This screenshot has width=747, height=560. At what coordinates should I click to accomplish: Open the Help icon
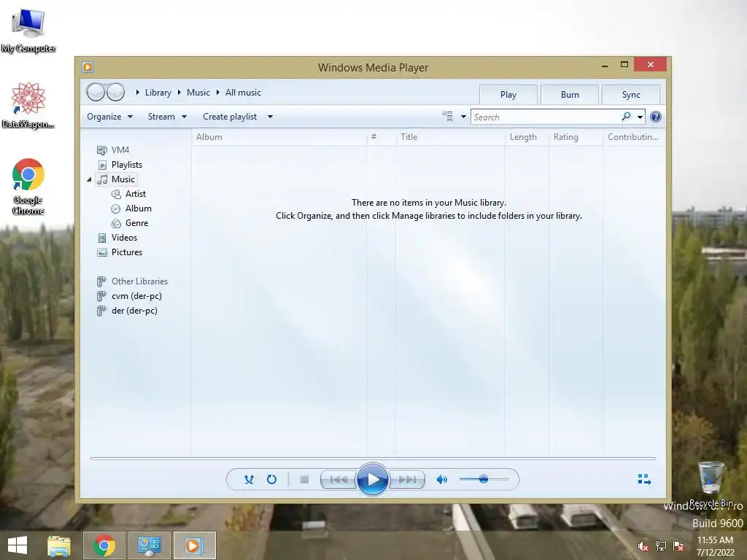pyautogui.click(x=656, y=117)
